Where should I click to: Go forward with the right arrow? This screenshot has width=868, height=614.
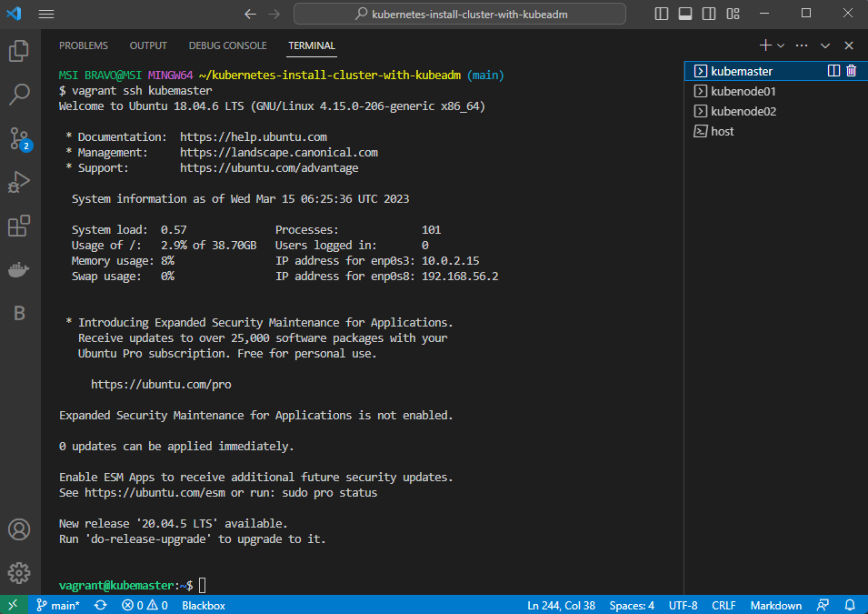click(x=274, y=14)
